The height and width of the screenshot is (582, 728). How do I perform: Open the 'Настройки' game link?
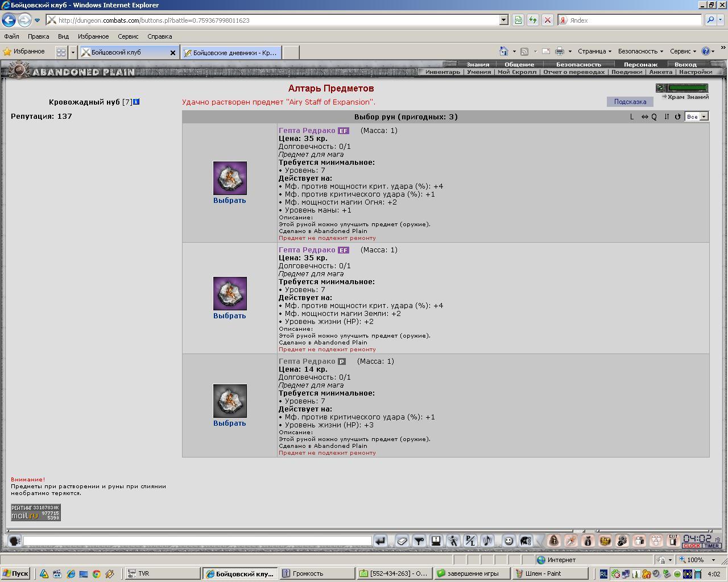click(695, 72)
